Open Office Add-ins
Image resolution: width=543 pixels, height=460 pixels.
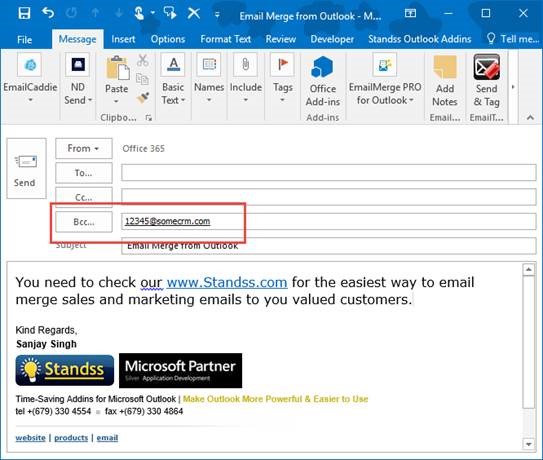(x=322, y=81)
